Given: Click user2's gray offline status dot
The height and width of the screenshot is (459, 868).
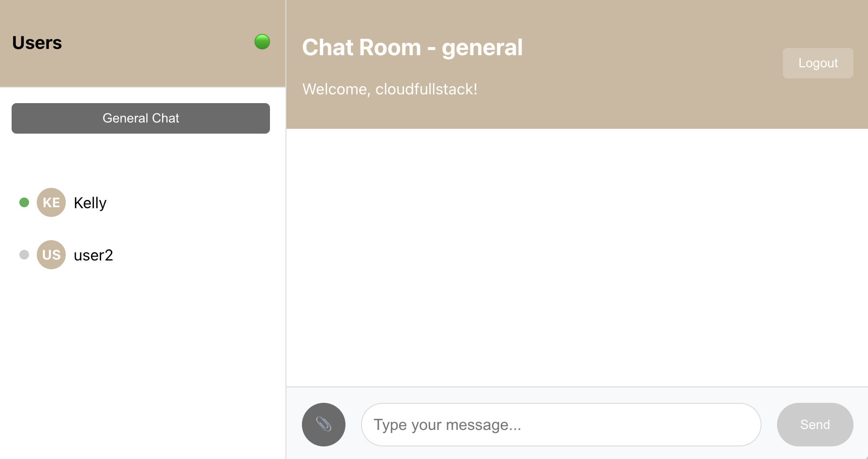Looking at the screenshot, I should pos(24,254).
